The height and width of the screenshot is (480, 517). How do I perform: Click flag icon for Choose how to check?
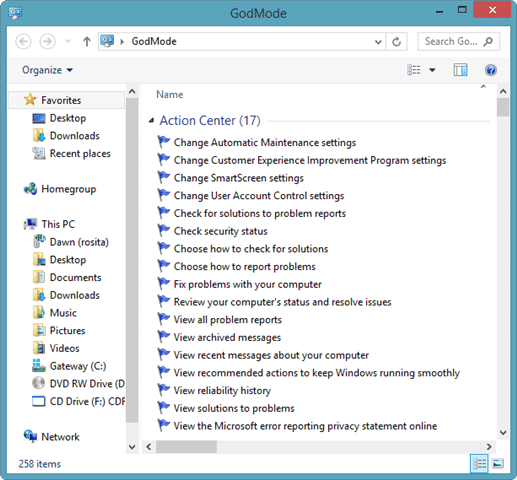point(164,248)
